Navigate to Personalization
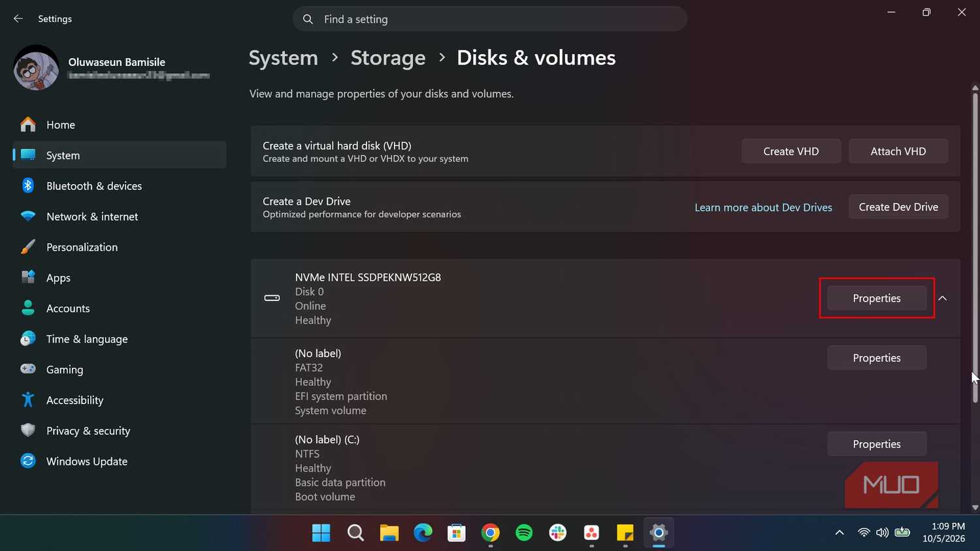 coord(120,247)
